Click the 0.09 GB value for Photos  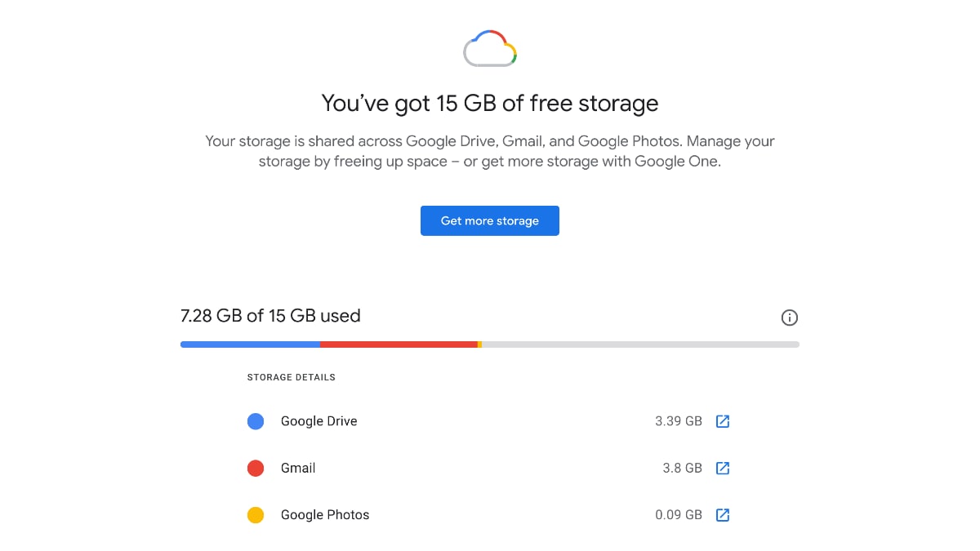679,514
